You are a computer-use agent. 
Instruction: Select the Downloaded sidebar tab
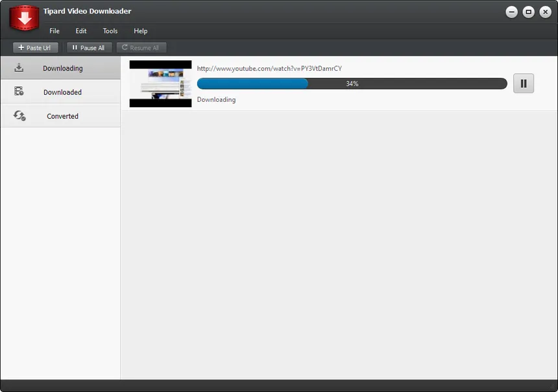click(60, 92)
